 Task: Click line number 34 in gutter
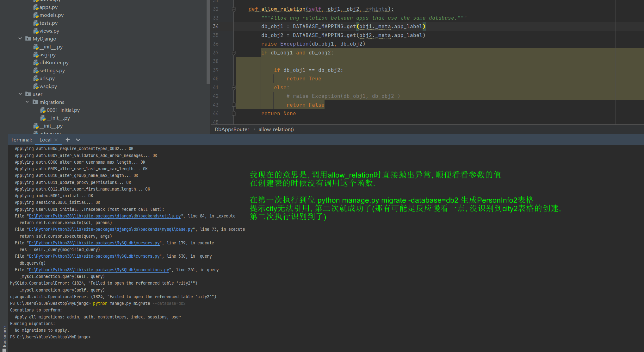(x=216, y=27)
